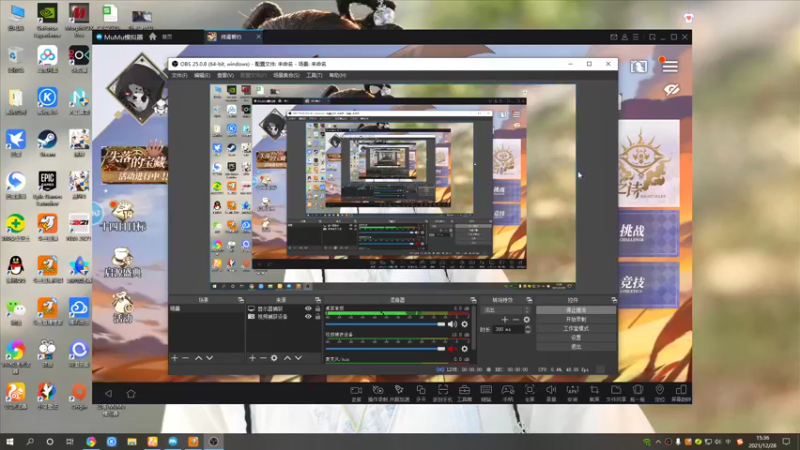Click Stop Streaming button in Controls

coord(576,310)
